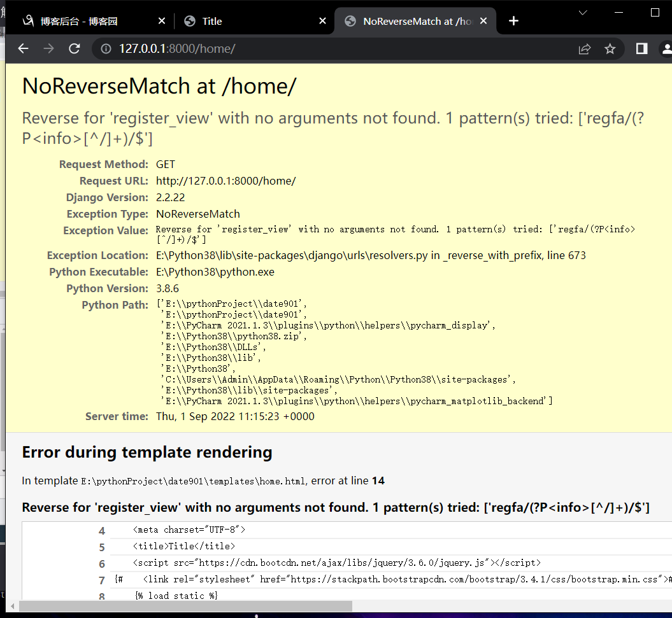This screenshot has height=618, width=672.
Task: Select the NoReverseMatch at /ho tab
Action: [x=415, y=21]
